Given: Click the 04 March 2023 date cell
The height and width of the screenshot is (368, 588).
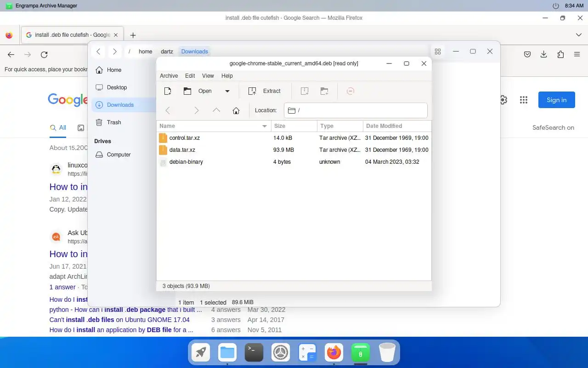Looking at the screenshot, I should [392, 162].
